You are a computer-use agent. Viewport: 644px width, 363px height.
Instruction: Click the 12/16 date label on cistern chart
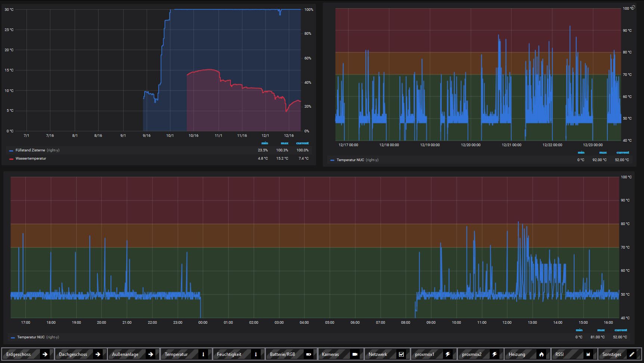pos(289,136)
